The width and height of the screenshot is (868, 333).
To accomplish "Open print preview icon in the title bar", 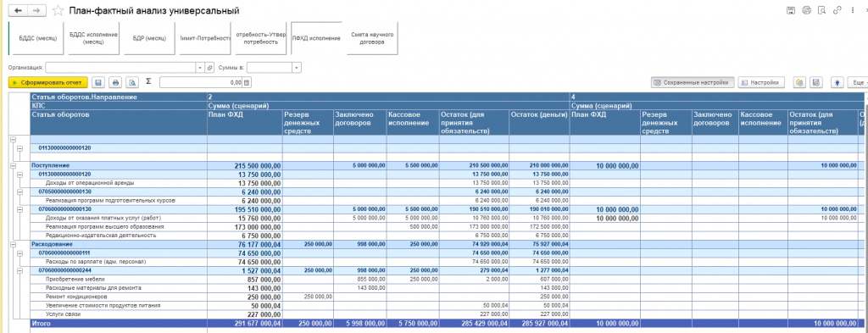I will tap(822, 10).
